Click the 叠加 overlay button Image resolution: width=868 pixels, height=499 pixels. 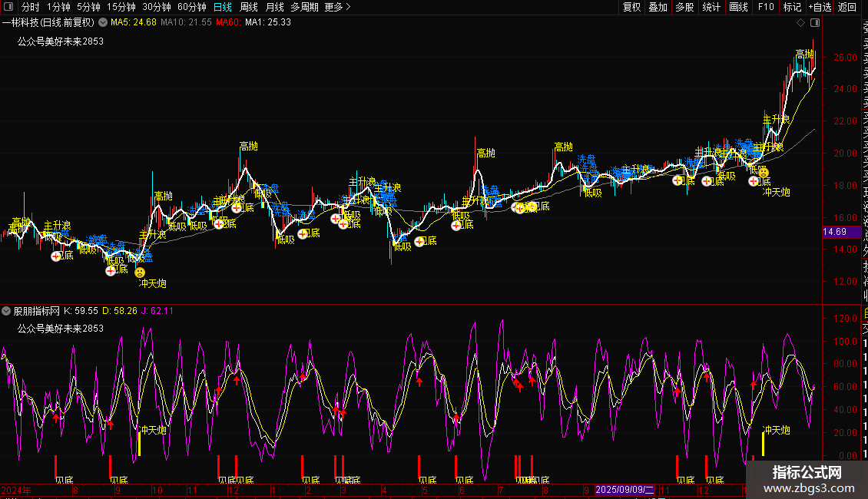pyautogui.click(x=658, y=7)
